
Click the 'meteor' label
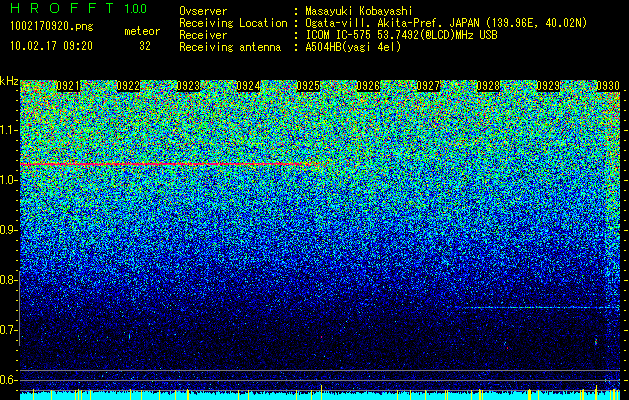pos(142,31)
